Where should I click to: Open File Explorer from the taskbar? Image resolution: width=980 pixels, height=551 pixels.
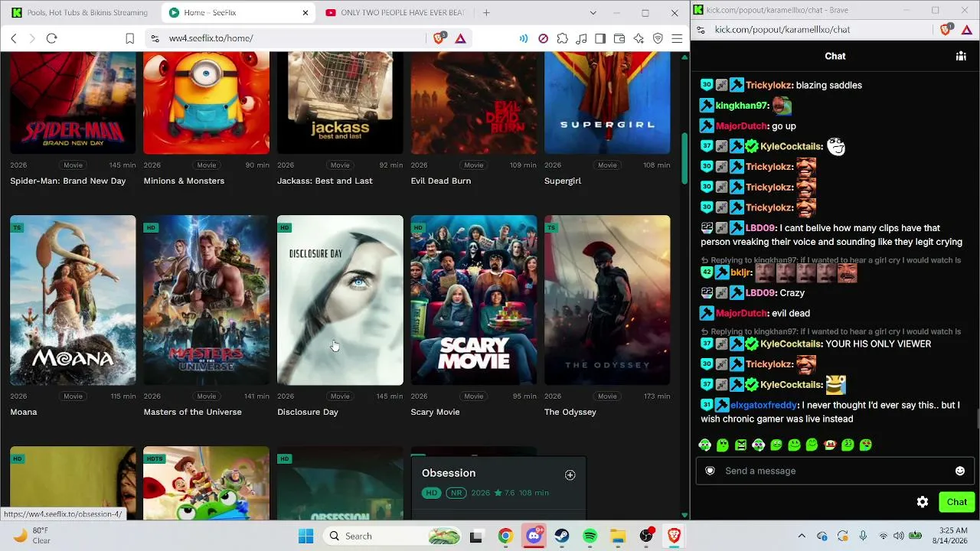click(618, 536)
